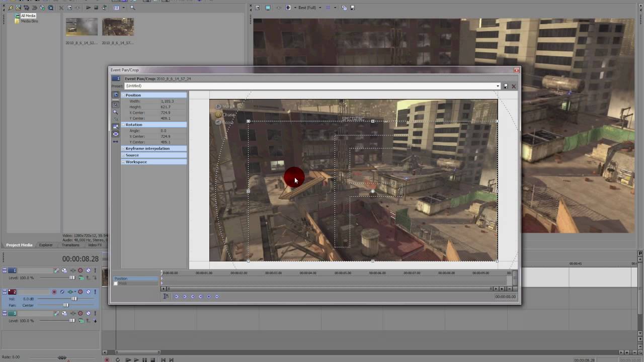644x362 pixels.
Task: Stop playback in the transport bar
Action: (153, 359)
